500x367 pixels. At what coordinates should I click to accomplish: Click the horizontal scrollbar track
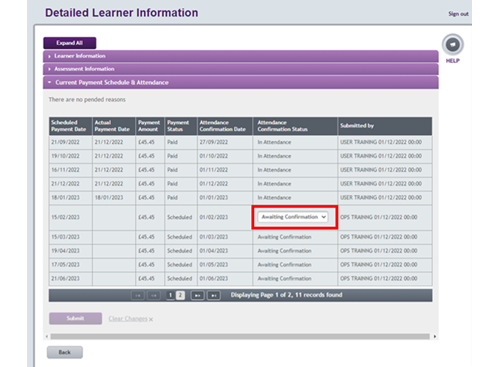tap(240, 336)
